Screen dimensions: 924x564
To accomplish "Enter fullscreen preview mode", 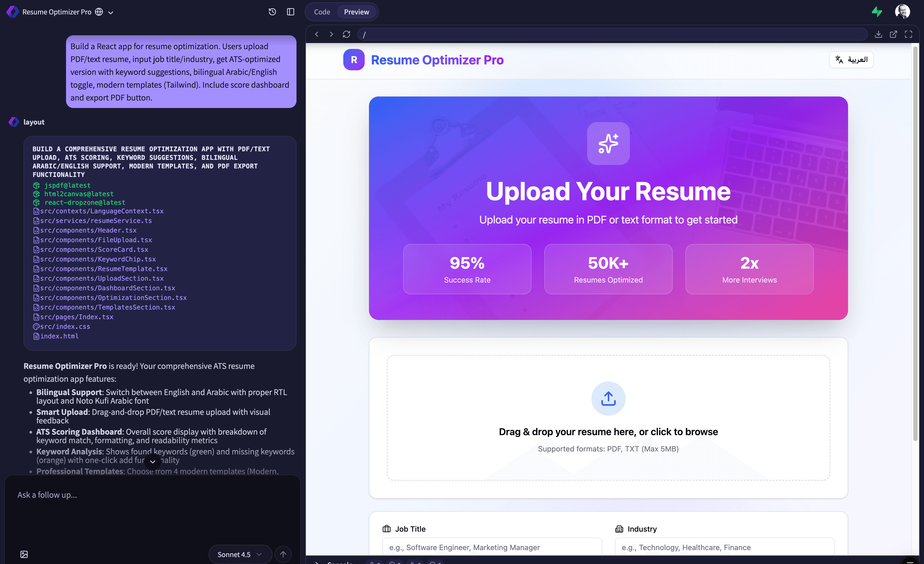I will [x=908, y=34].
